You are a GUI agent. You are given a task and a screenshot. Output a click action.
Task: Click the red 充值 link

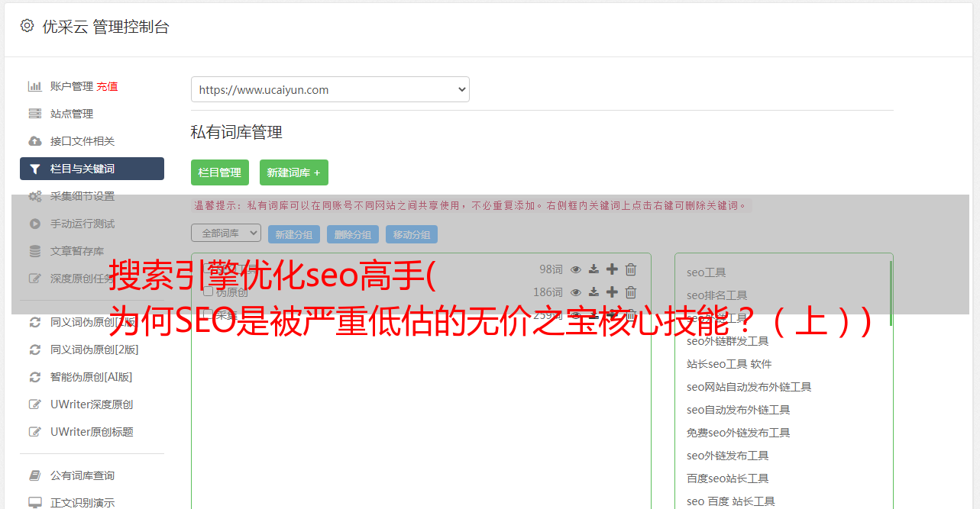click(x=107, y=86)
